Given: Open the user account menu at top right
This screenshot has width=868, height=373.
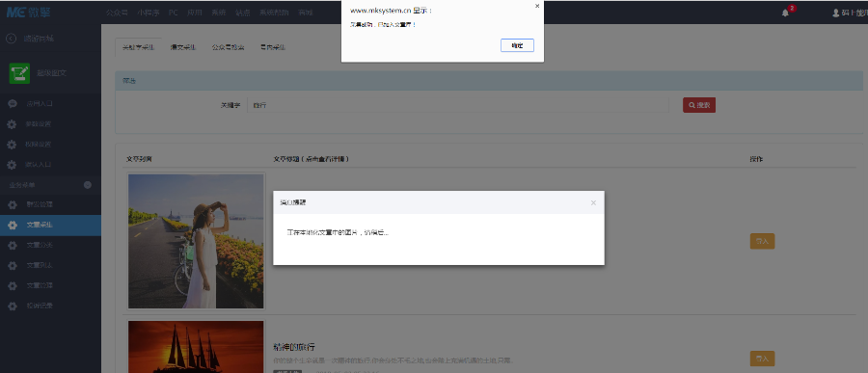Looking at the screenshot, I should (850, 13).
